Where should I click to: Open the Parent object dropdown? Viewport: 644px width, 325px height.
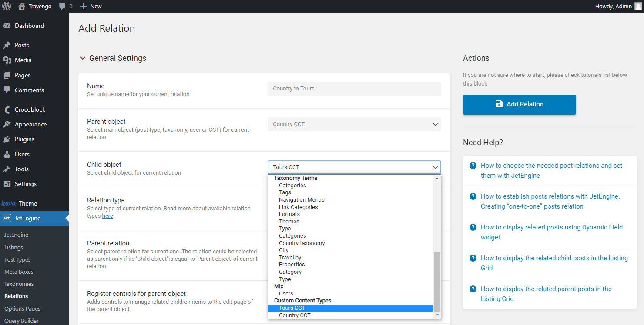click(354, 124)
